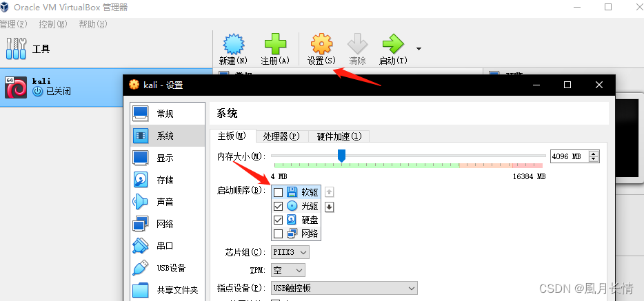Viewport: 644px width, 301px height.
Task: Enable the 网络 network boot checkbox
Action: click(278, 233)
